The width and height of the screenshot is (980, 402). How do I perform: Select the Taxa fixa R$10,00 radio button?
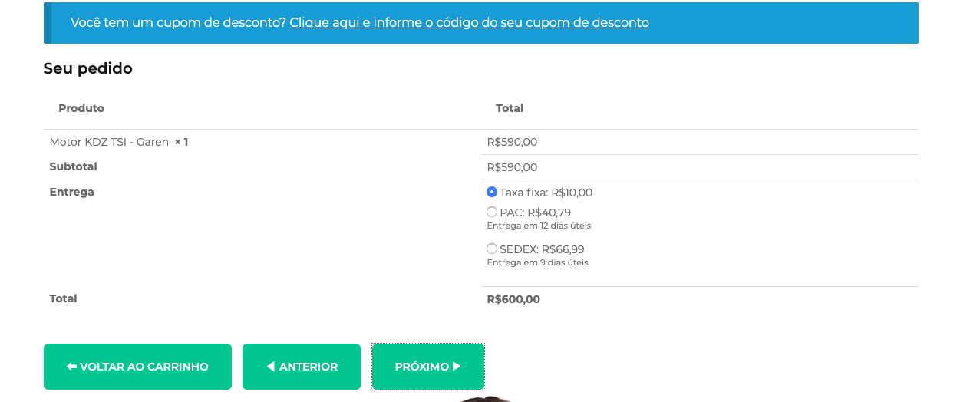pyautogui.click(x=492, y=192)
